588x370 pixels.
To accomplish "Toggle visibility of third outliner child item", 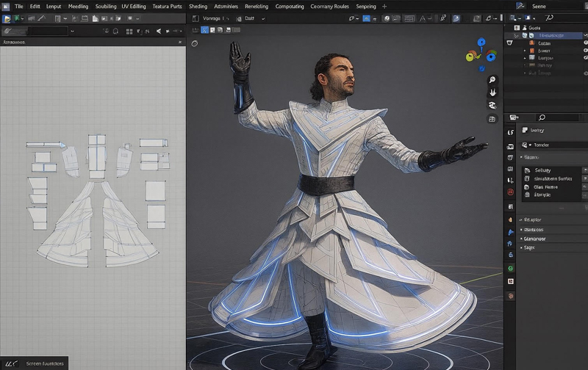I will tap(584, 57).
